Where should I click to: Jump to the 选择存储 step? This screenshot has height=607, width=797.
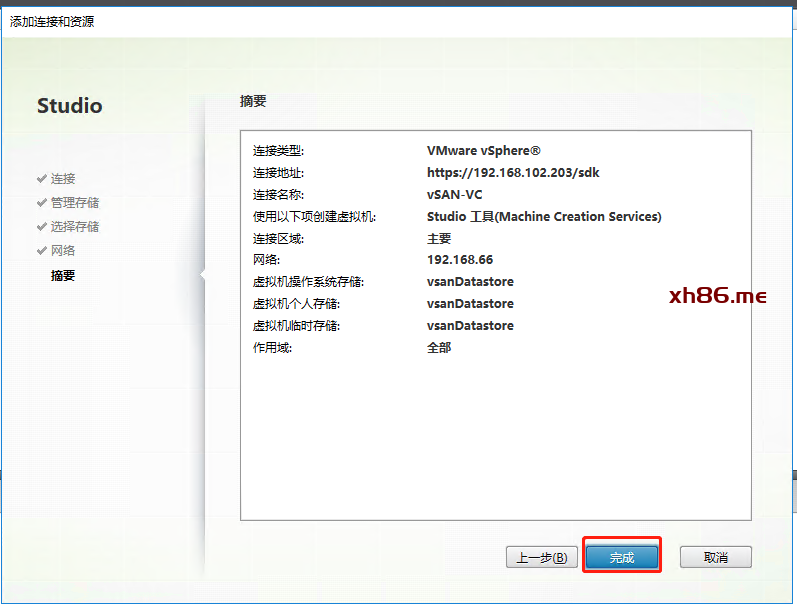(x=75, y=226)
